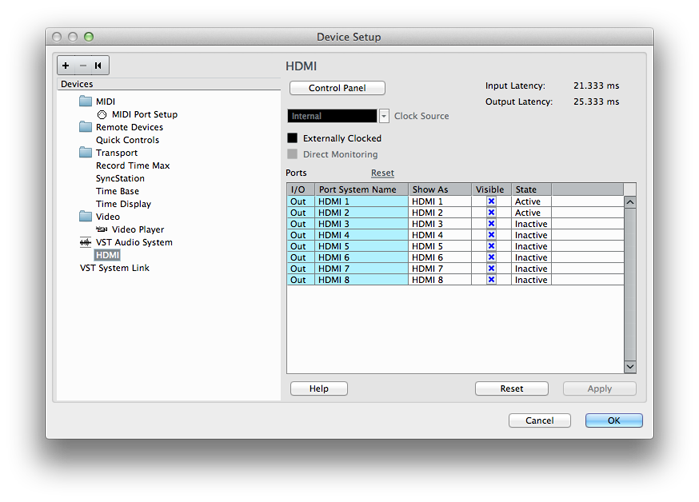Click the Port System Name cell 'HDMI 2'
Viewport: 699px width, 502px height.
[x=362, y=213]
